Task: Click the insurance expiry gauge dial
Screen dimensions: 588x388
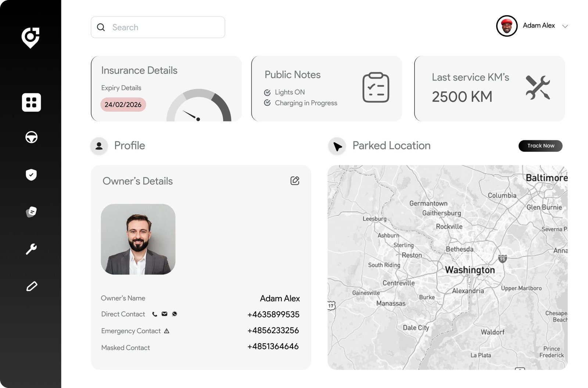Action: tap(199, 105)
